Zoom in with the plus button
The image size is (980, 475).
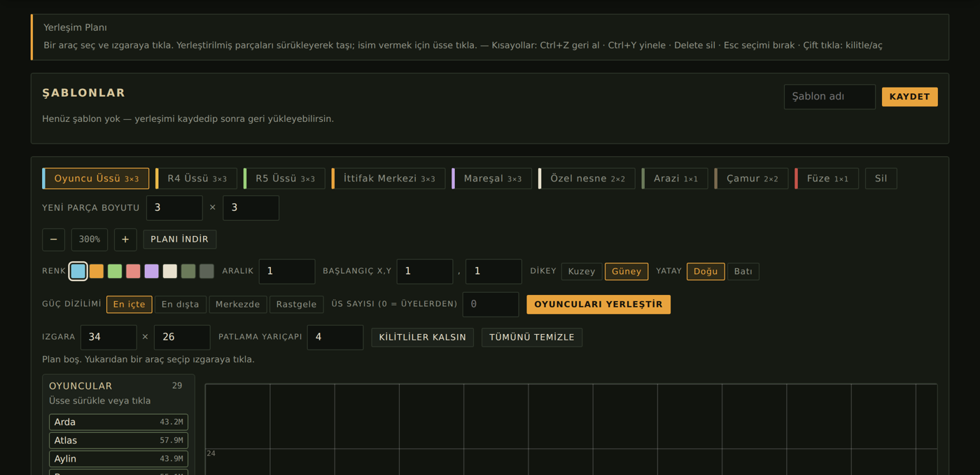(x=125, y=240)
